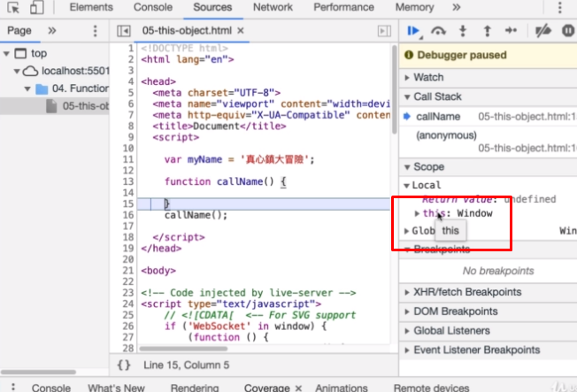The height and width of the screenshot is (392, 577).
Task: Open the more DevTools tabs chevron
Action: [x=457, y=7]
